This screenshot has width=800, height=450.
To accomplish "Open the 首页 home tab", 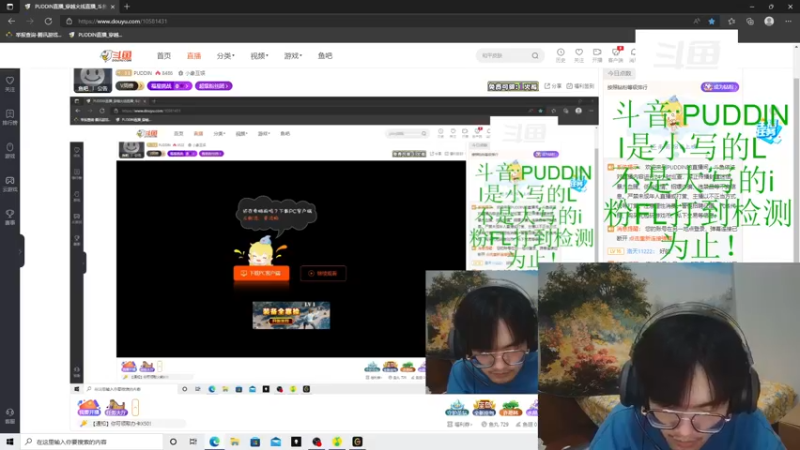I will click(x=164, y=56).
